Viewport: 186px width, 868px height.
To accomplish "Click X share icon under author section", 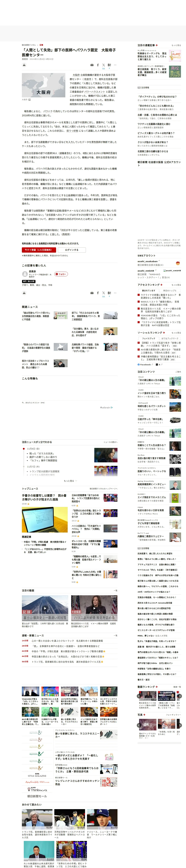I will point(104,293).
